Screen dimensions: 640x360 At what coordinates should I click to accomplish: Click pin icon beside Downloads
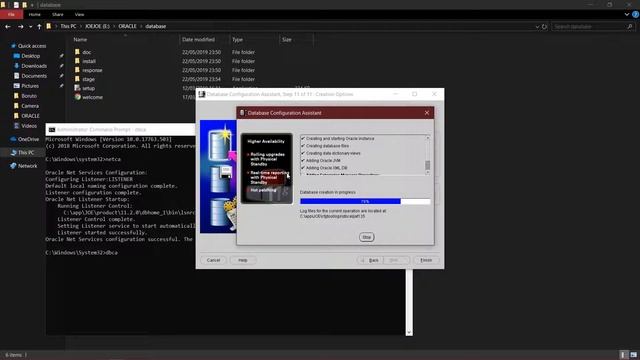pos(61,66)
